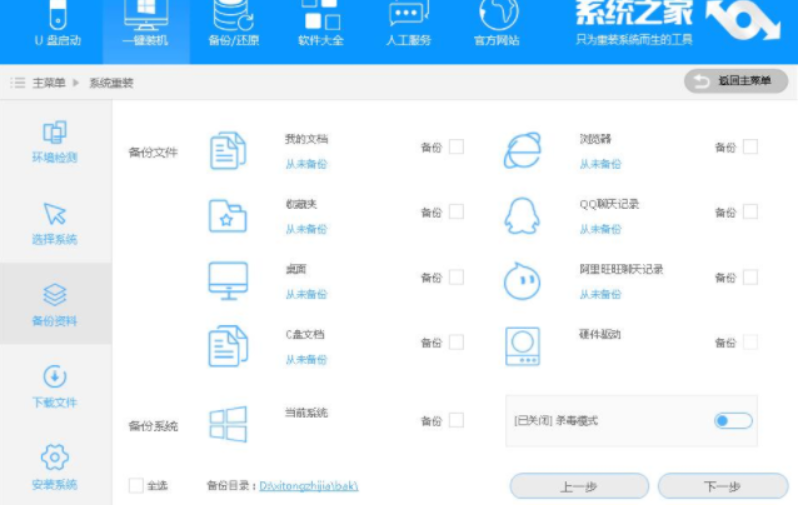Select the 选择系统 cursor icon

pos(55,214)
